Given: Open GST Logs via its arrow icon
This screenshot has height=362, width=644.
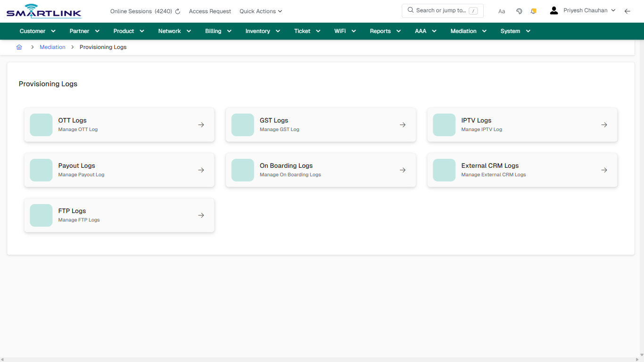Looking at the screenshot, I should (402, 124).
